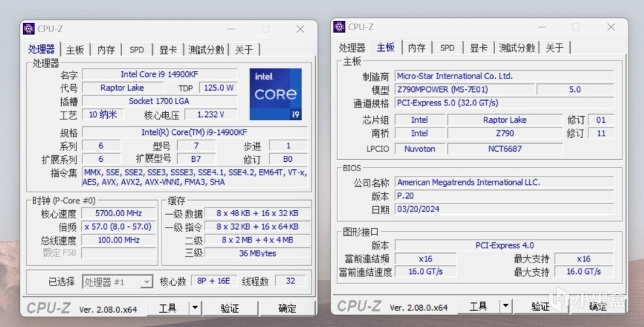The height and width of the screenshot is (327, 644).
Task: Click revision value B0
Action: point(288,158)
